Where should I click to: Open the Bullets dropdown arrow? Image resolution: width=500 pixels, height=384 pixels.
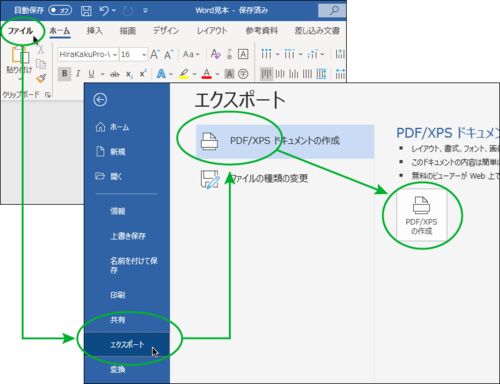tap(277, 54)
